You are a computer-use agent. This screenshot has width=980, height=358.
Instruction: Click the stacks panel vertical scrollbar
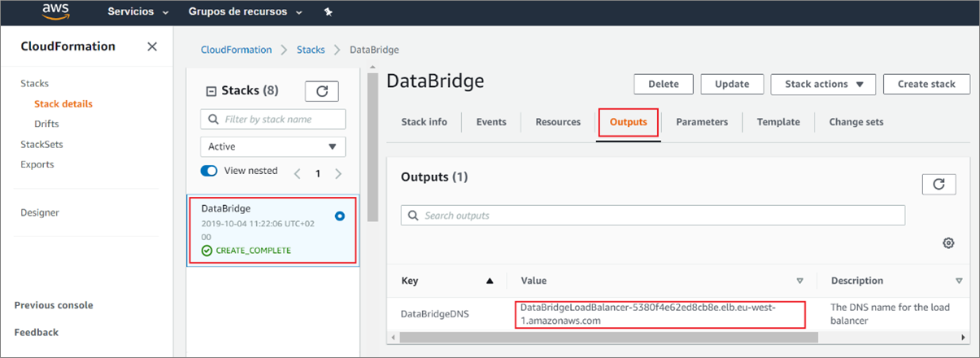372,146
